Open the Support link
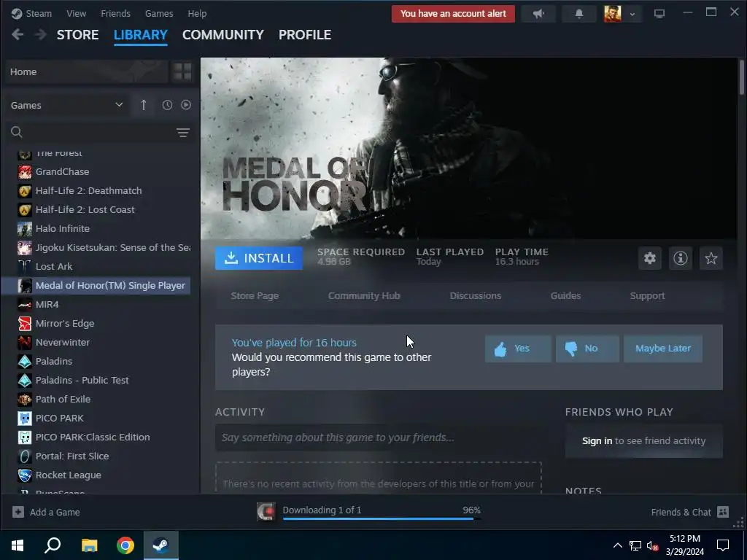 point(647,296)
